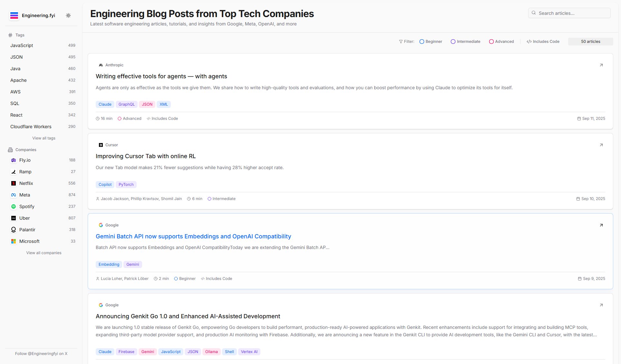Click the Vertex AI tag chip
The width and height of the screenshot is (621, 364).
click(x=249, y=352)
